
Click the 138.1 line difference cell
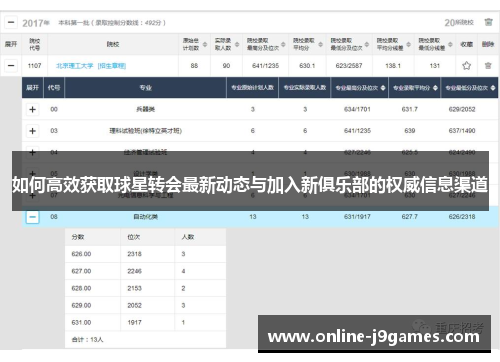[393, 66]
